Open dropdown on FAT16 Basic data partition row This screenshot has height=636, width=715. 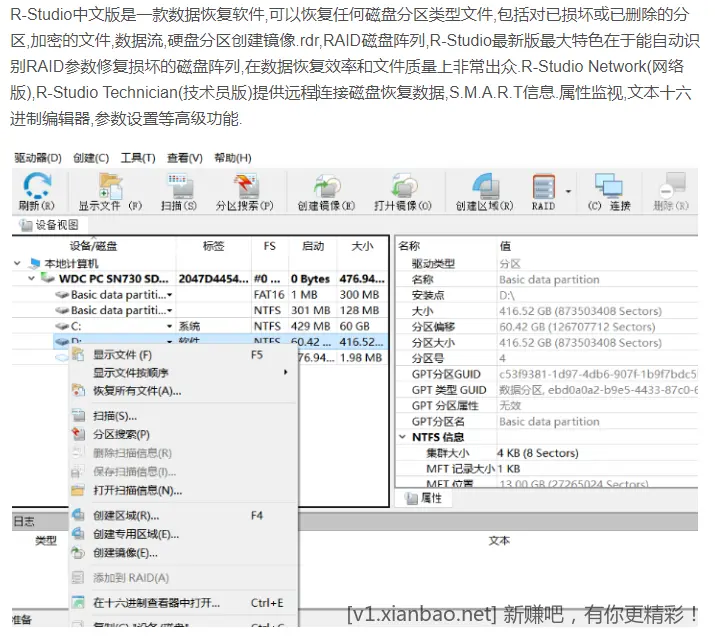coord(170,295)
